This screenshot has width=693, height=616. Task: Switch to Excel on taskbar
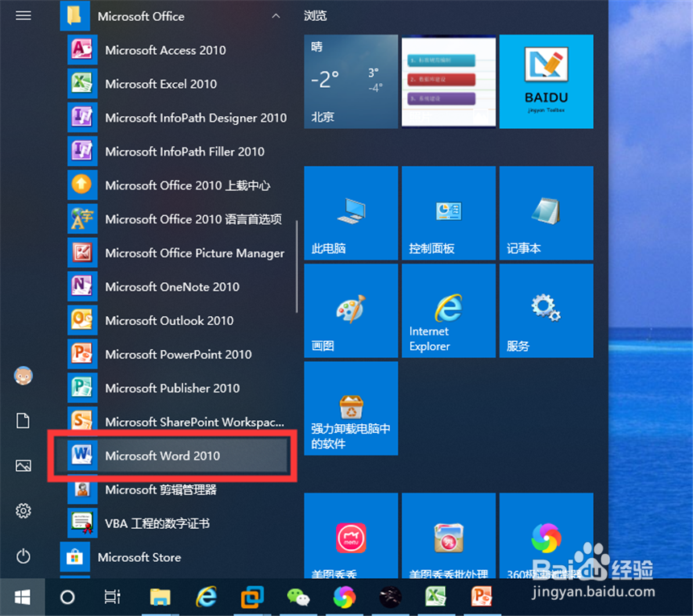(436, 597)
